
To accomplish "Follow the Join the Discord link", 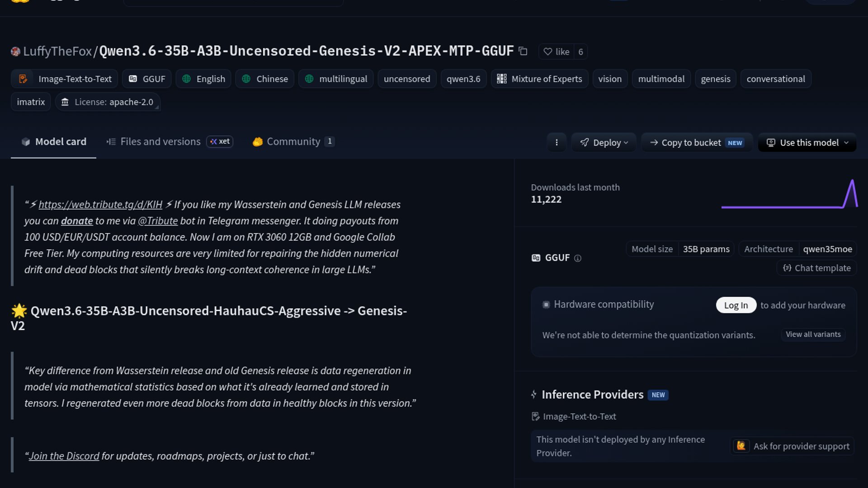I will coord(64,456).
